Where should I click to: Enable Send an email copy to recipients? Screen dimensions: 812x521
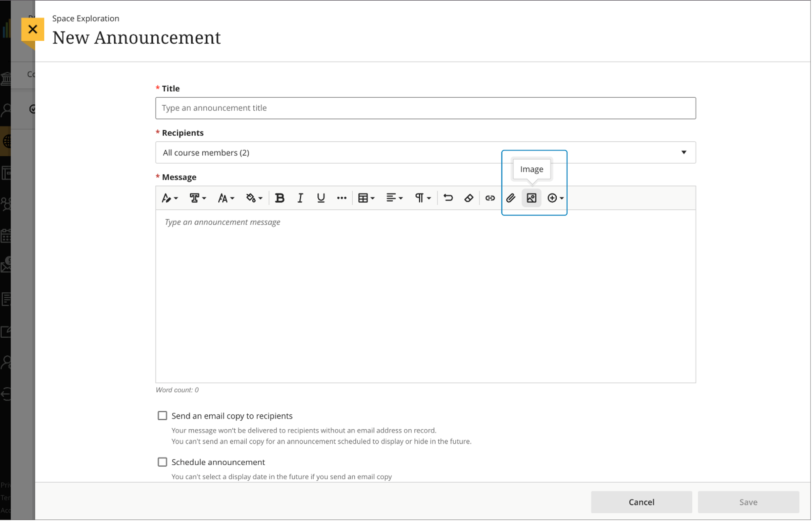point(162,416)
